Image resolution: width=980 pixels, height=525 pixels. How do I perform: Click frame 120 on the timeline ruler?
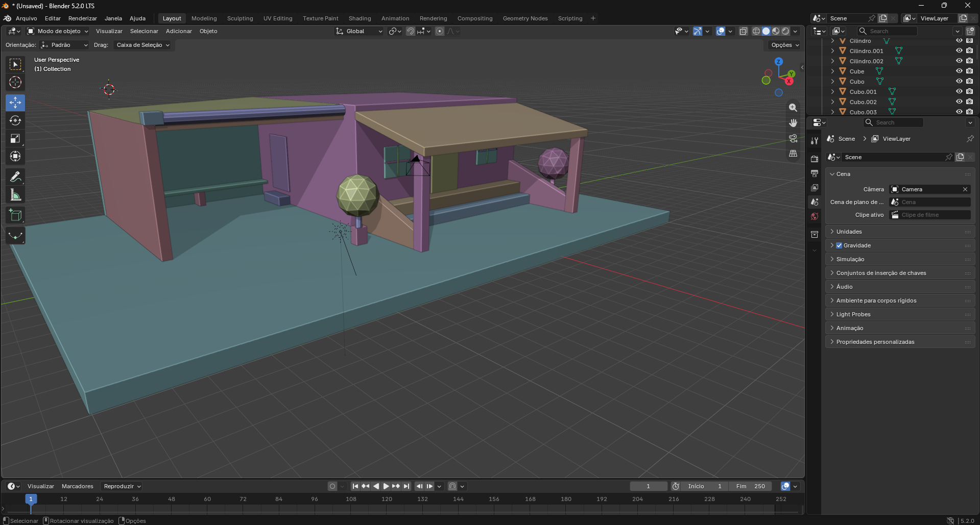pos(387,499)
